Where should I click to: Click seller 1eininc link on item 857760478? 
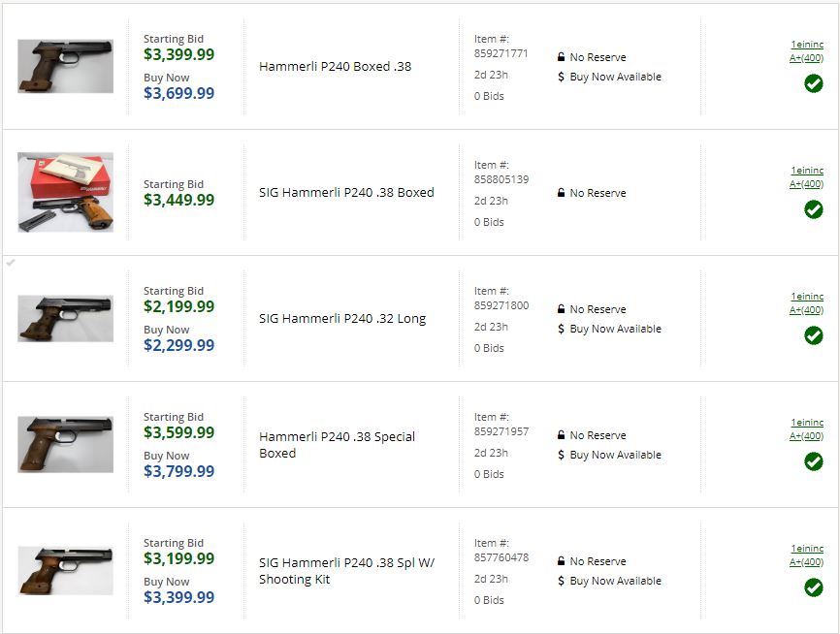click(x=807, y=549)
